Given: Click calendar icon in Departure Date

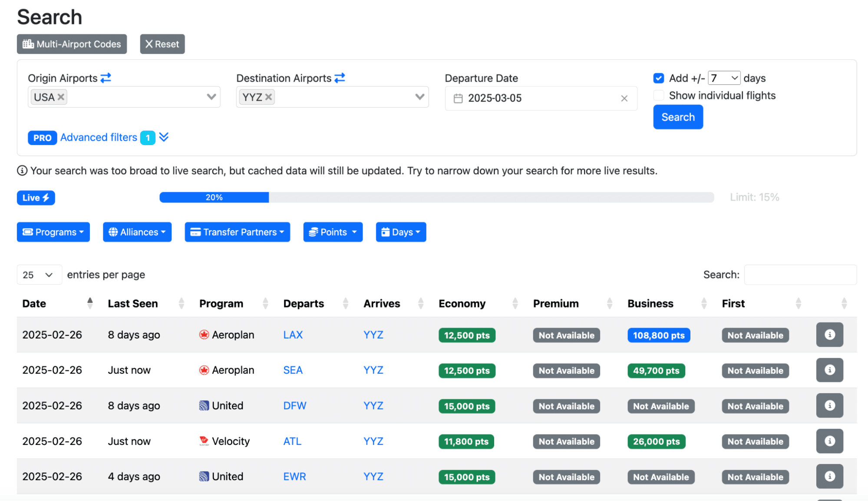Looking at the screenshot, I should pyautogui.click(x=458, y=99).
